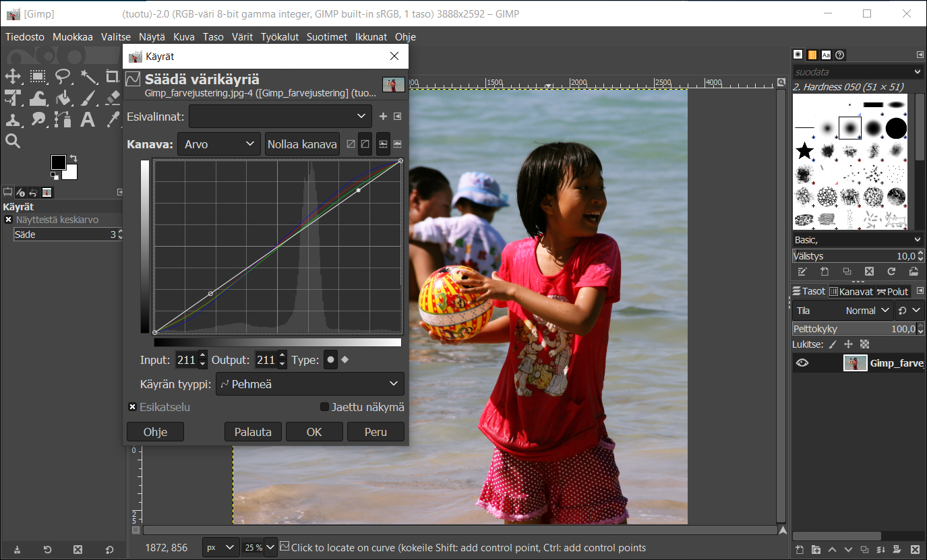This screenshot has width=927, height=560.
Task: Click the black foreground color swatch
Action: [x=59, y=162]
